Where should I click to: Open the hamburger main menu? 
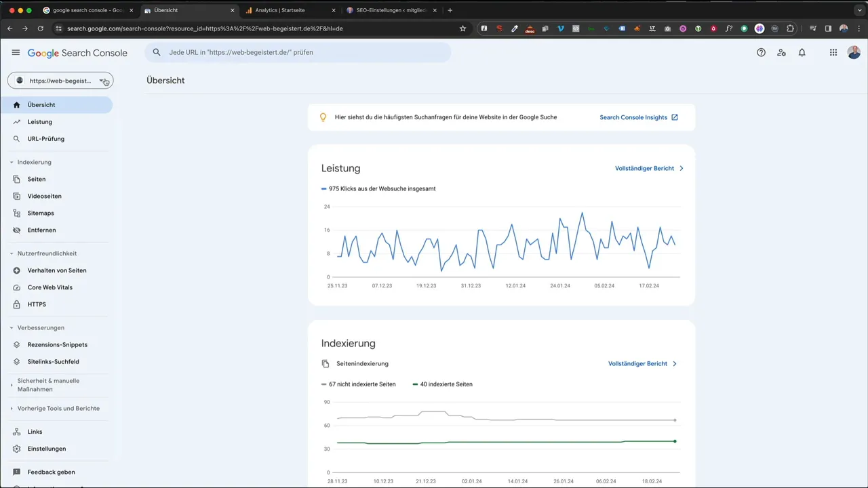tap(16, 52)
